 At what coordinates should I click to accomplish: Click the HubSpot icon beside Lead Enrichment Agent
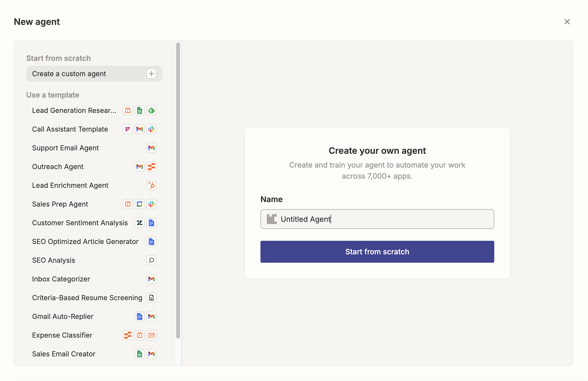pos(151,185)
